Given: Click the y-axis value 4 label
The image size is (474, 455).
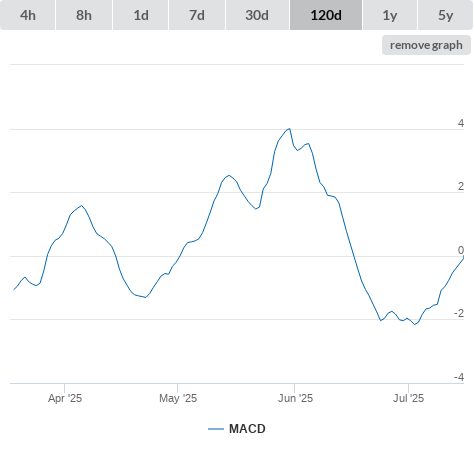Looking at the screenshot, I should point(461,123).
